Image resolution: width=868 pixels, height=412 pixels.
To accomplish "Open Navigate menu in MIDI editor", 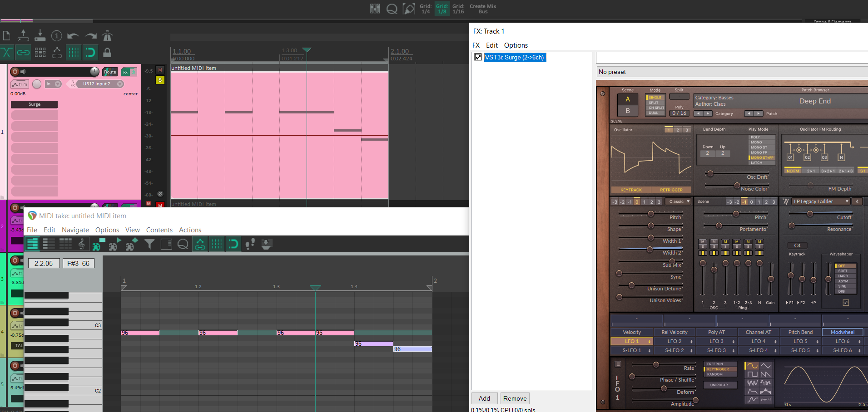I will (x=75, y=230).
